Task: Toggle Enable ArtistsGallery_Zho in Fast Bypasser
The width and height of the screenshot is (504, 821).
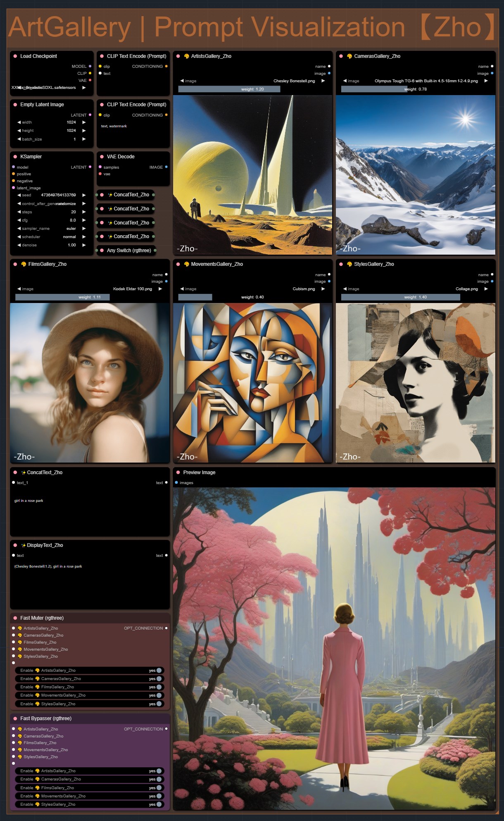Action: coord(90,771)
